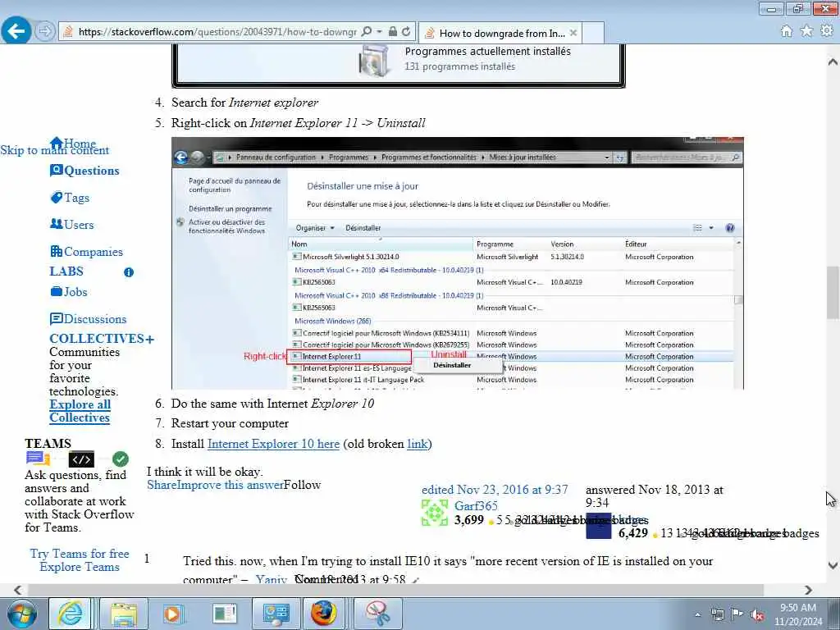
Task: Close the 'How to downgrade' tab
Action: pos(573,33)
